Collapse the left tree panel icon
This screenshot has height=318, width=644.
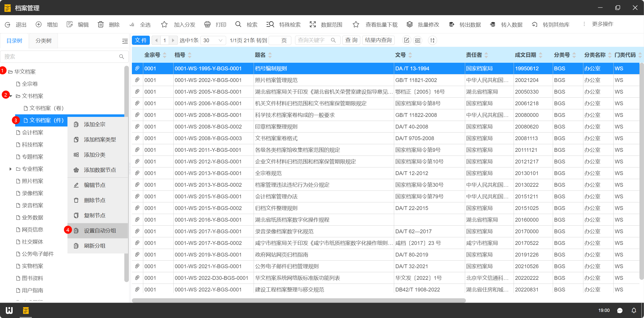[x=125, y=41]
